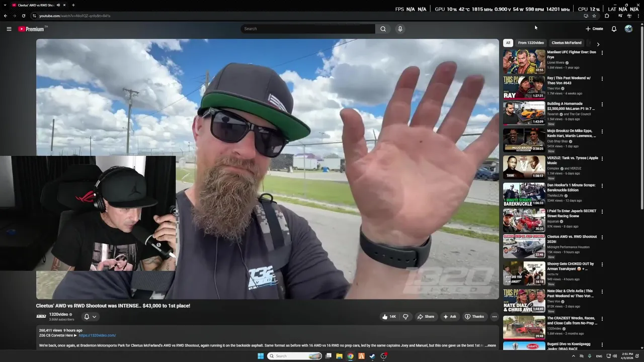Go back in browser
The height and width of the screenshot is (362, 644).
pyautogui.click(x=6, y=16)
